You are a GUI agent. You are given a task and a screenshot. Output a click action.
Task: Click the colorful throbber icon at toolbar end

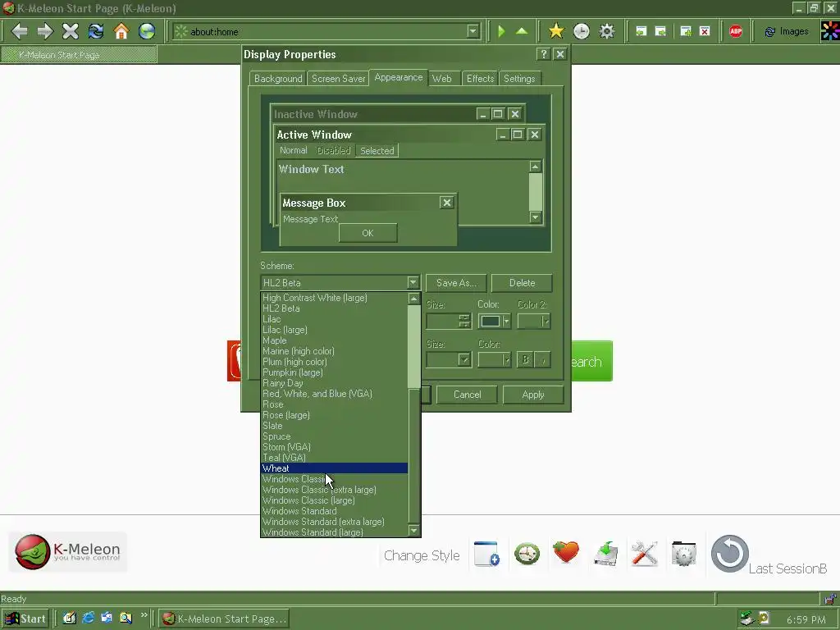coord(830,31)
